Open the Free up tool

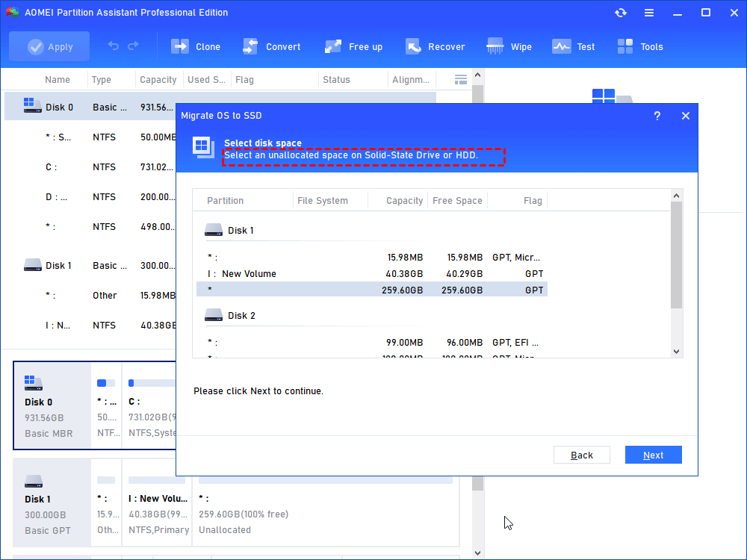click(353, 46)
